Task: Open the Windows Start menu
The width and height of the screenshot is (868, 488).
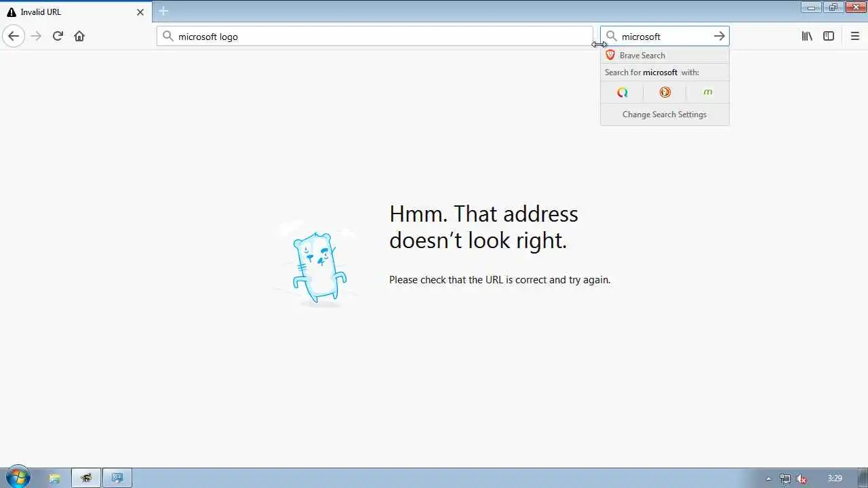Action: 18,477
